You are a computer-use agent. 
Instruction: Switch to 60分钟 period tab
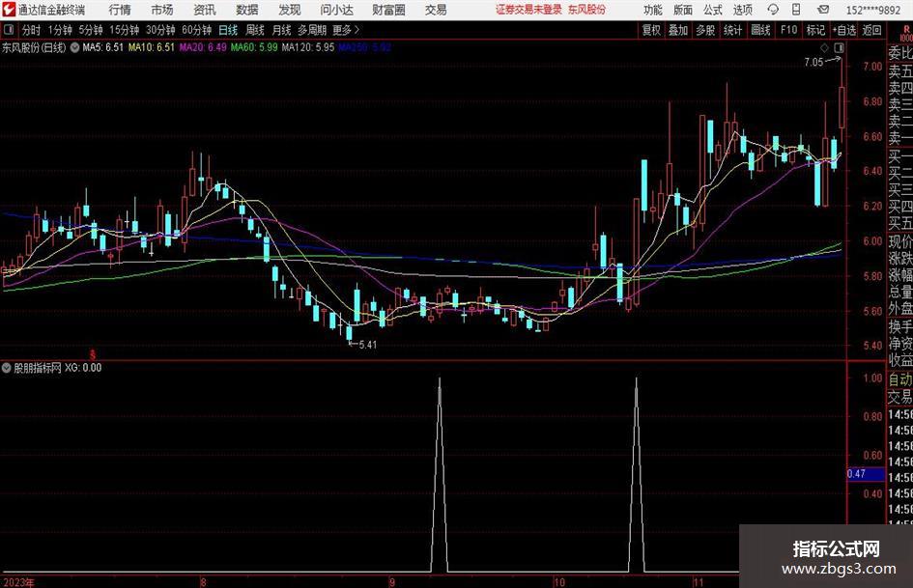pos(197,30)
